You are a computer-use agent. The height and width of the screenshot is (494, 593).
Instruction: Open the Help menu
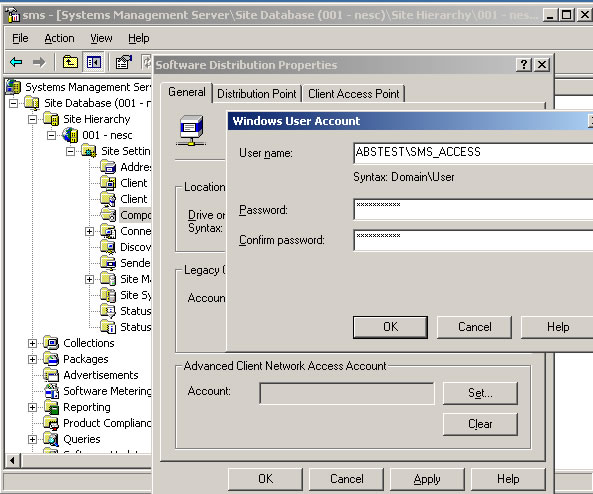point(138,38)
